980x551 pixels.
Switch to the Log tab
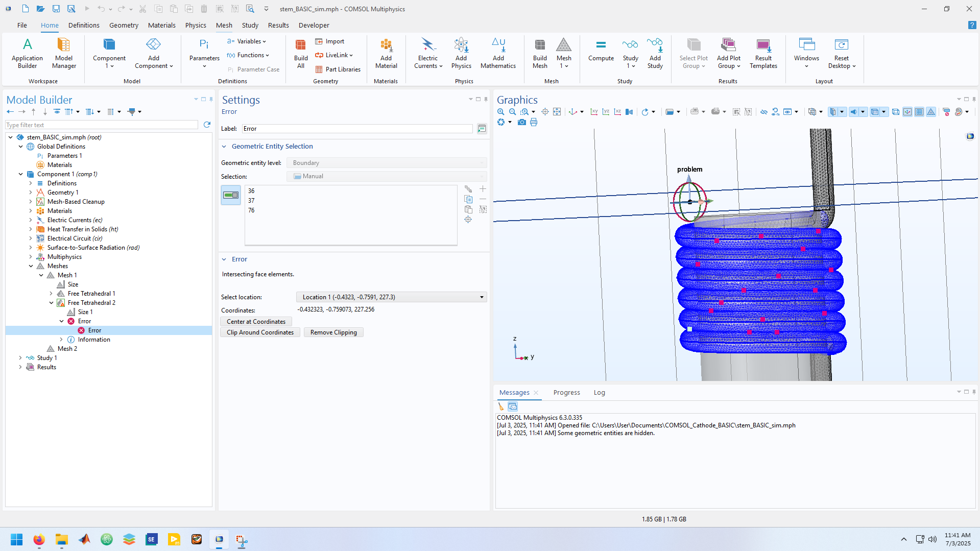(x=599, y=393)
